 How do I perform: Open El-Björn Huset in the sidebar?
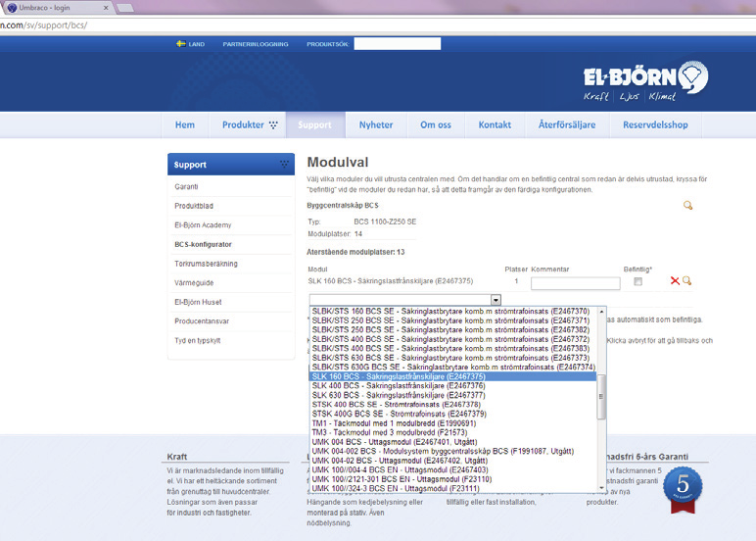(198, 302)
